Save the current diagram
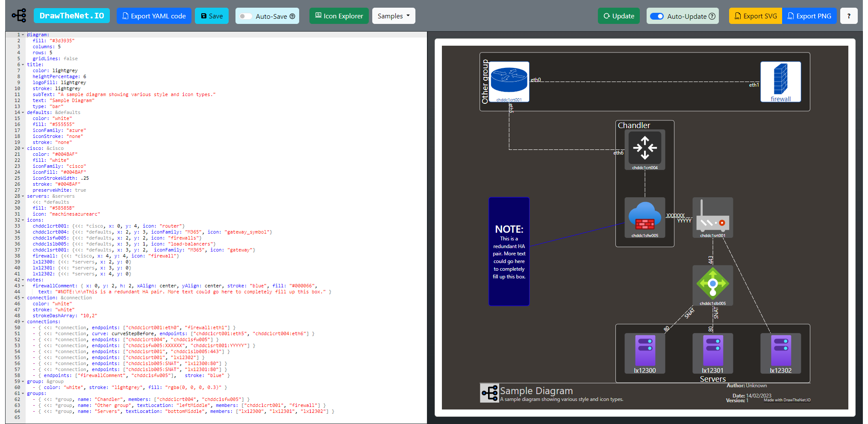This screenshot has height=424, width=868. click(212, 16)
